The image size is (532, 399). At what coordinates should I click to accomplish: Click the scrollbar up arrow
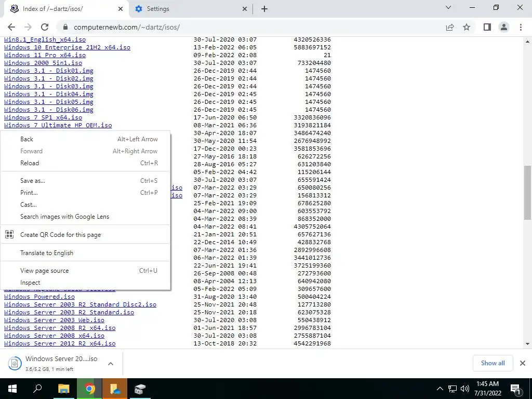tap(527, 42)
